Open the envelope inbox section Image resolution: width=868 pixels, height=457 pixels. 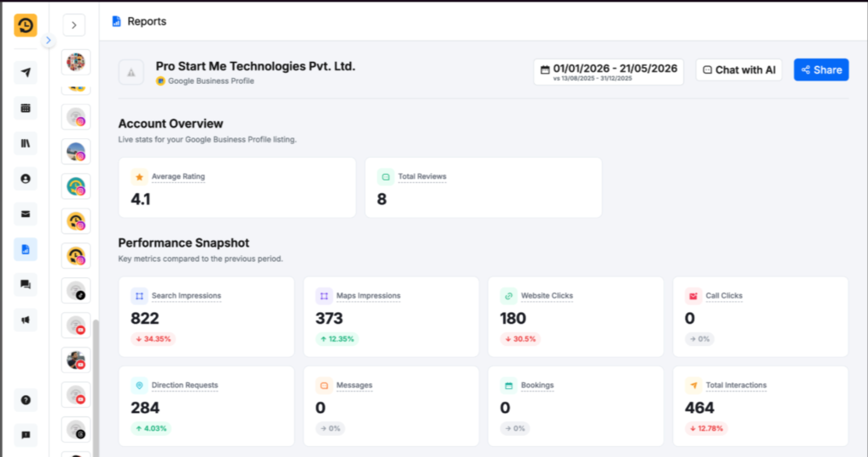[25, 214]
